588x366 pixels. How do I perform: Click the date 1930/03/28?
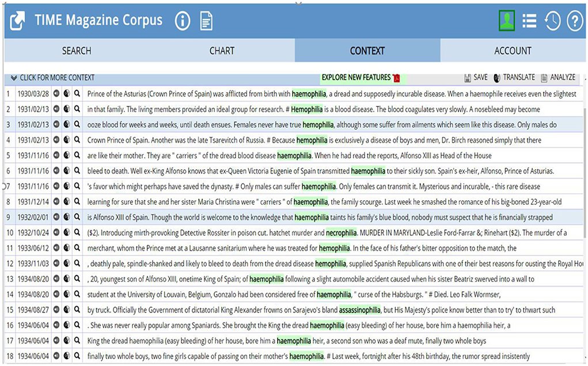click(x=33, y=94)
